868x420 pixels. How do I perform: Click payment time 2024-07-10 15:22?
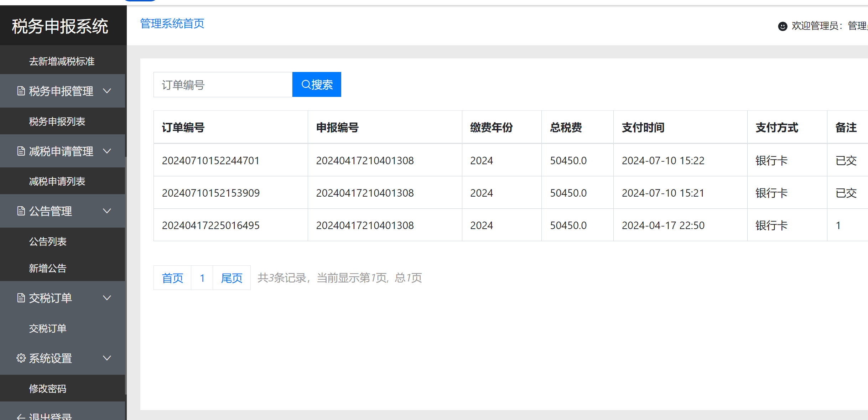(663, 161)
